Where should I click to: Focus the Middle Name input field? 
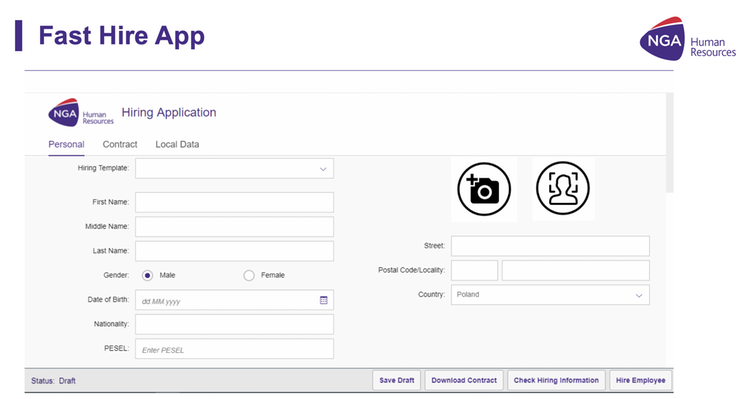(x=234, y=227)
